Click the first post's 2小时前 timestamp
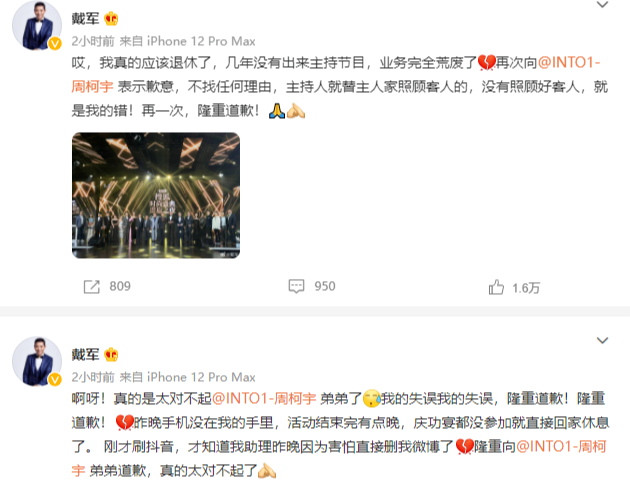The height and width of the screenshot is (494, 630). click(93, 41)
